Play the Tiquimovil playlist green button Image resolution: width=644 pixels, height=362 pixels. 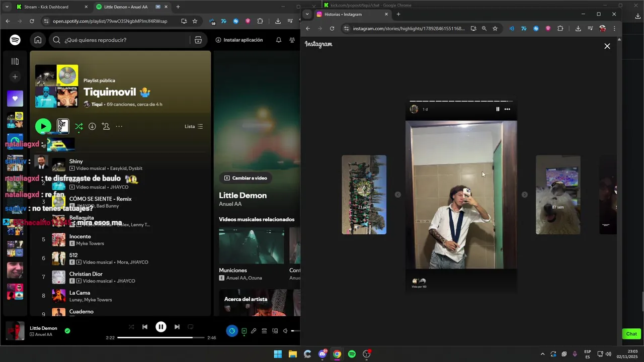click(x=43, y=126)
